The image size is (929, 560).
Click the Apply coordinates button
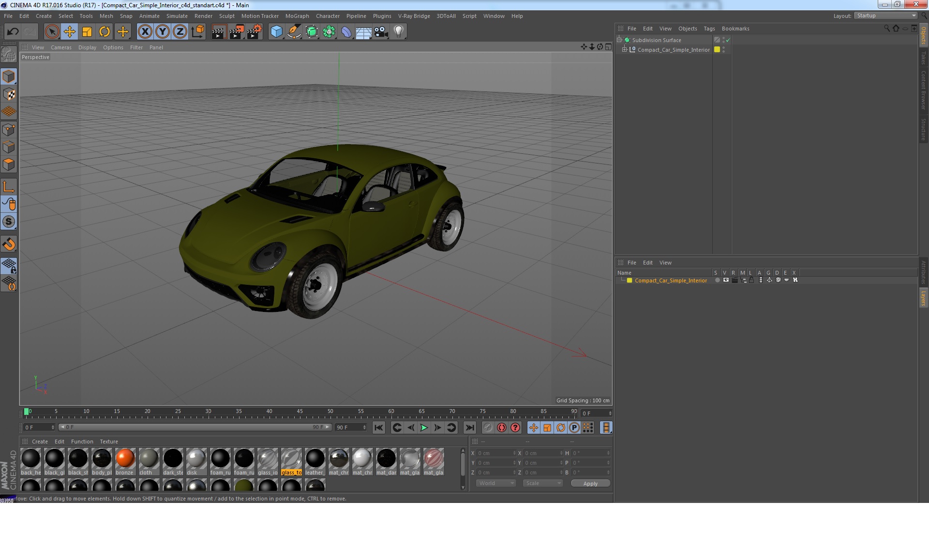coord(590,483)
